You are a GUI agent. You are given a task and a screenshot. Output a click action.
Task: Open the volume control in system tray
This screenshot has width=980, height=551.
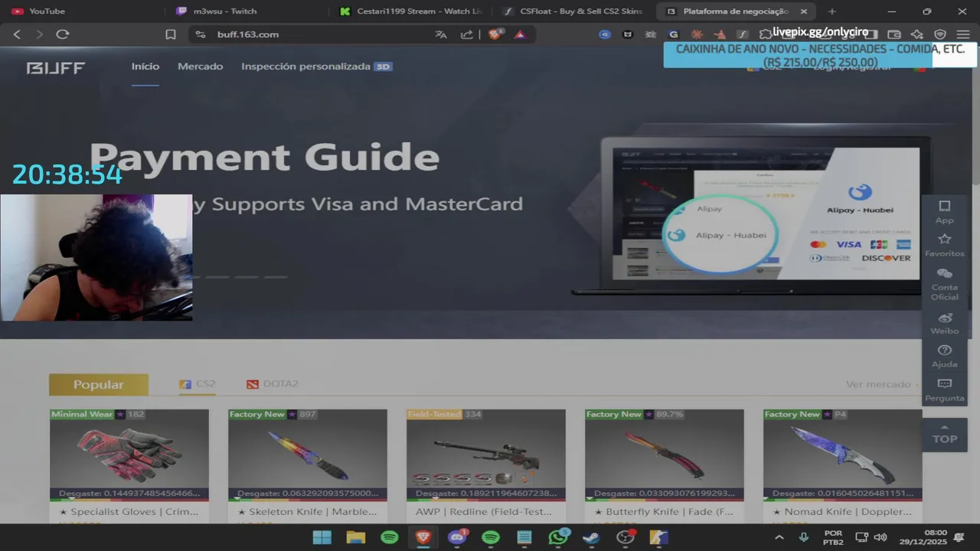tap(880, 537)
